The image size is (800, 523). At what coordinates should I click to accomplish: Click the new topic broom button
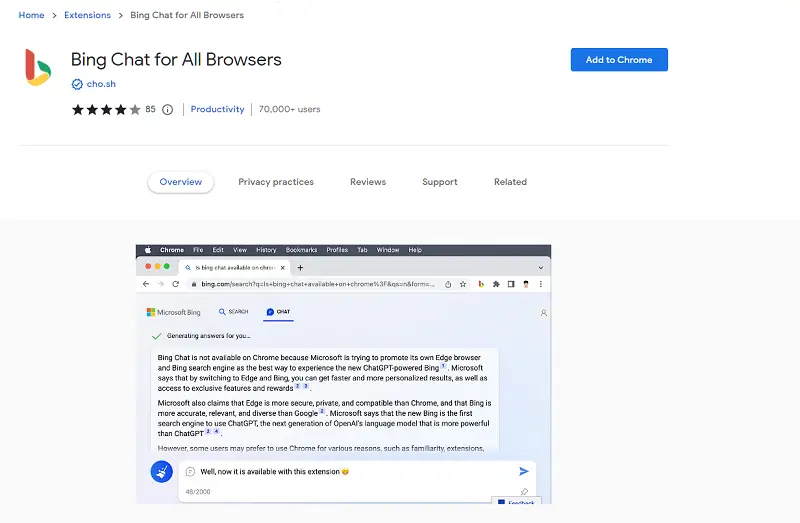(162, 471)
